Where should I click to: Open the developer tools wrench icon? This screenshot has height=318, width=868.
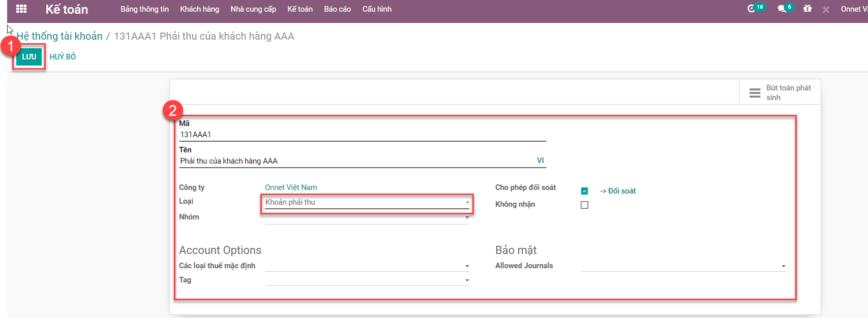click(x=826, y=9)
